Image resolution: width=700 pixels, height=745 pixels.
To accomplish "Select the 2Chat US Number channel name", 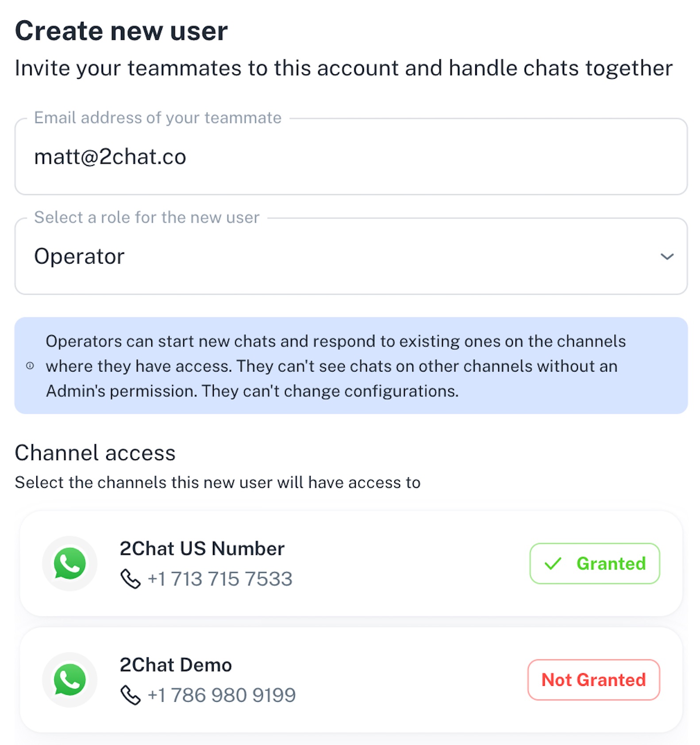I will click(x=202, y=549).
